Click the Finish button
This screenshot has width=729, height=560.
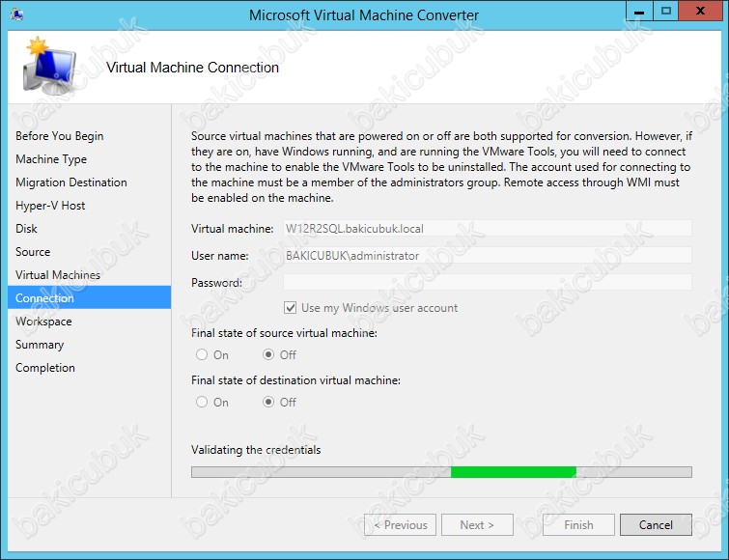578,524
